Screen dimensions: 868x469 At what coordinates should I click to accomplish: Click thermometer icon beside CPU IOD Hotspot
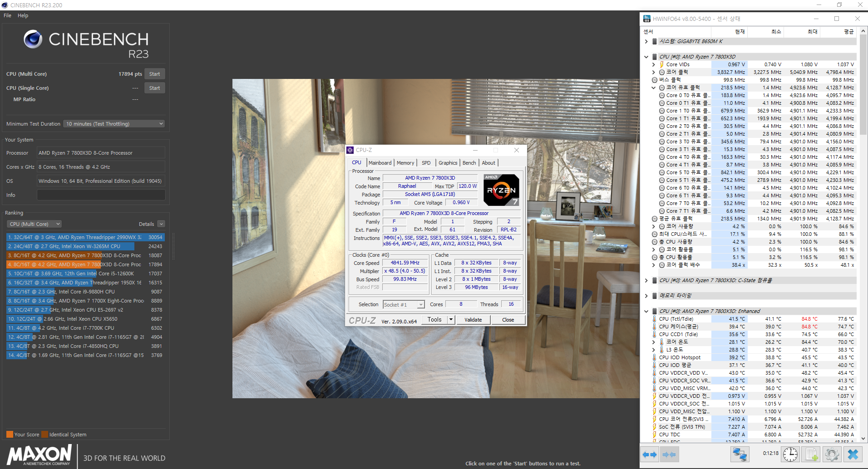[x=654, y=357]
